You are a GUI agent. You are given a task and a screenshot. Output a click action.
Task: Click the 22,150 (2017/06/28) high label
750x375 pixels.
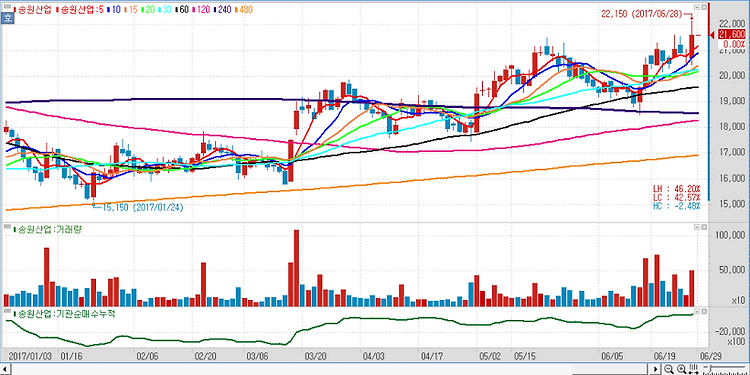(x=643, y=14)
